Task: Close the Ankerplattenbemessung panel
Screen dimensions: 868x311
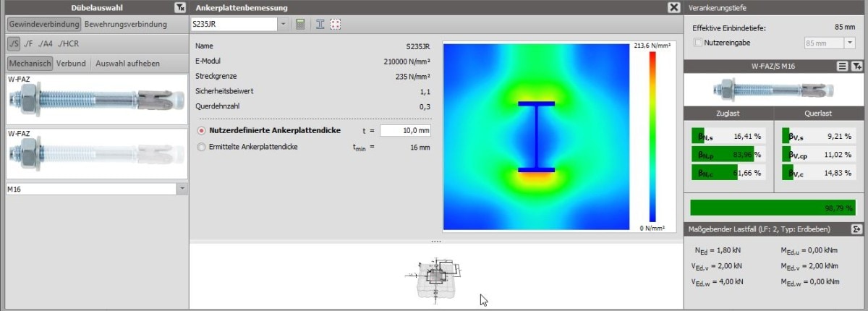Action: point(673,7)
